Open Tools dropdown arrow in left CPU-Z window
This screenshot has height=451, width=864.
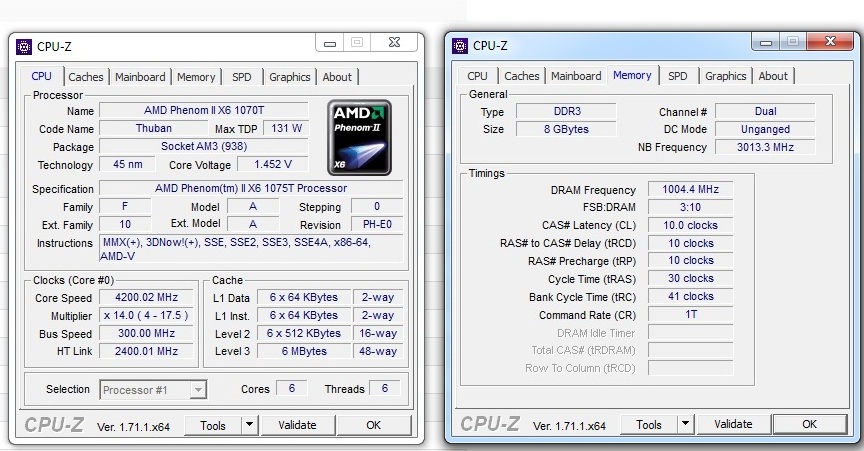point(249,425)
